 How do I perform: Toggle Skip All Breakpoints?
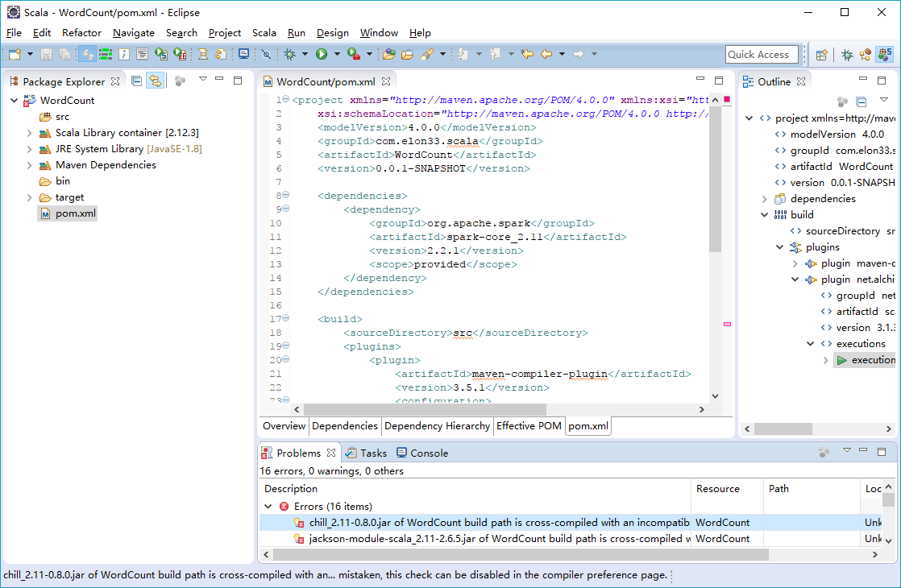coord(265,54)
